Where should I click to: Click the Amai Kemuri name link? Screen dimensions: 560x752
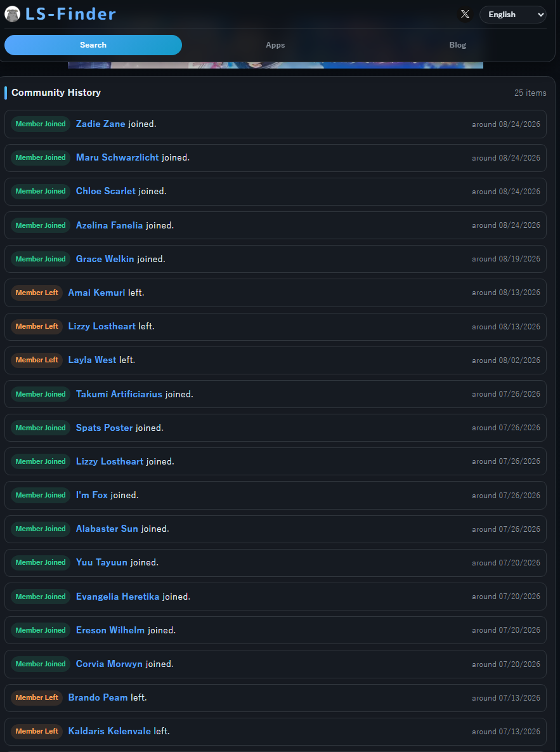[97, 293]
